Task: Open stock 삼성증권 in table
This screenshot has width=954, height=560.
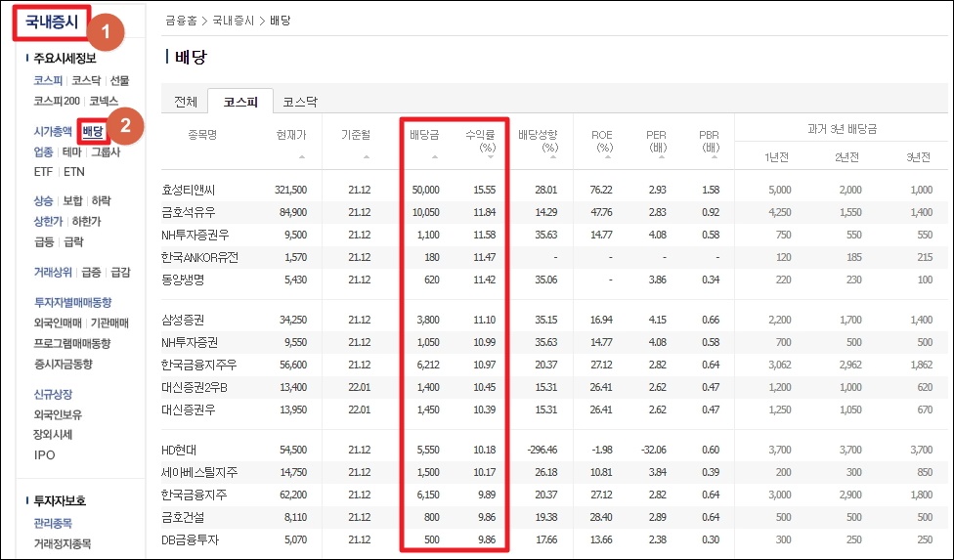Action: click(183, 320)
